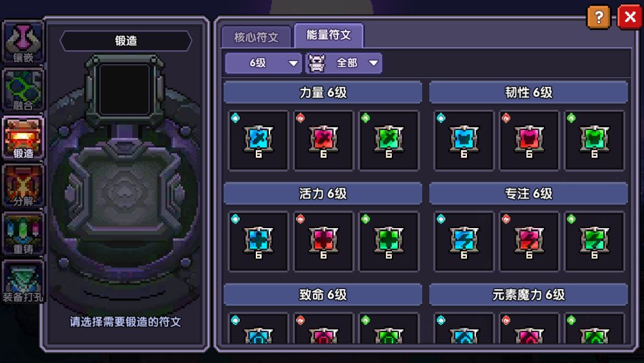
Task: Open the orange question mark help button
Action: (x=599, y=17)
